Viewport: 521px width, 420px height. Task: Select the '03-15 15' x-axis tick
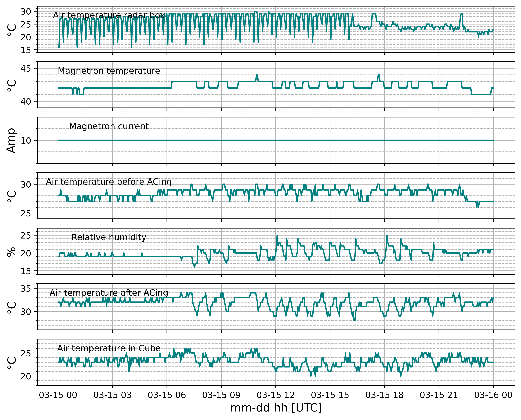point(330,395)
